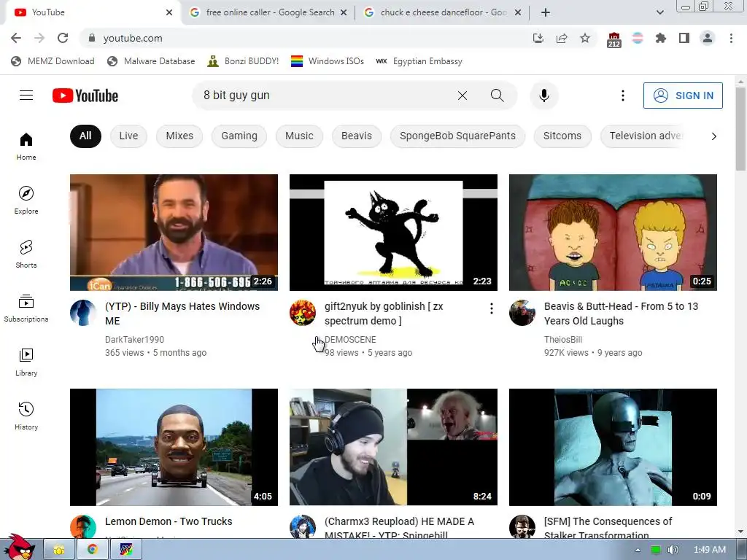
Task: Open DEMOSCENE channel avatar
Action: [303, 313]
